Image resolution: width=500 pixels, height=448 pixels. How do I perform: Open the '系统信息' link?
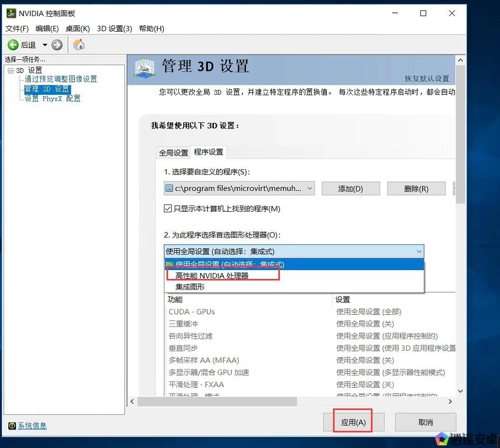[x=32, y=426]
